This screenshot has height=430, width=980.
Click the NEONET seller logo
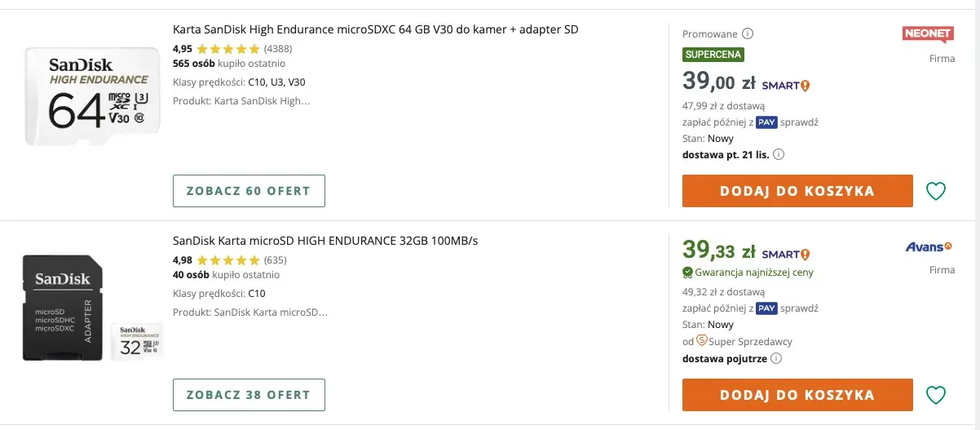928,34
